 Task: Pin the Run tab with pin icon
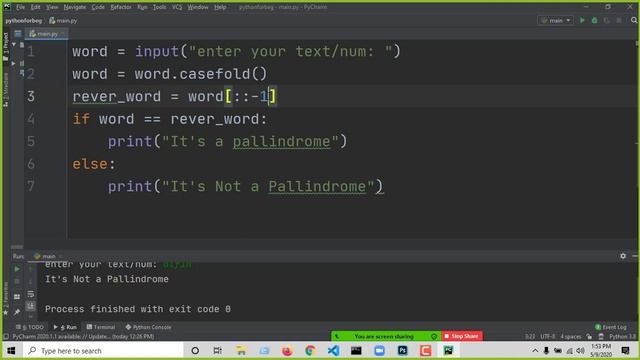click(17, 312)
